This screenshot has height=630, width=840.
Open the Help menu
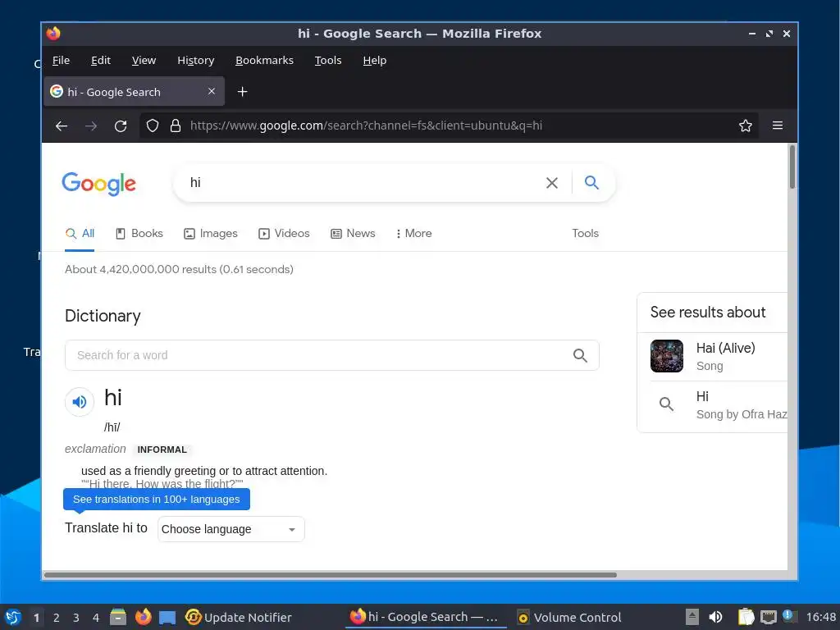[374, 61]
